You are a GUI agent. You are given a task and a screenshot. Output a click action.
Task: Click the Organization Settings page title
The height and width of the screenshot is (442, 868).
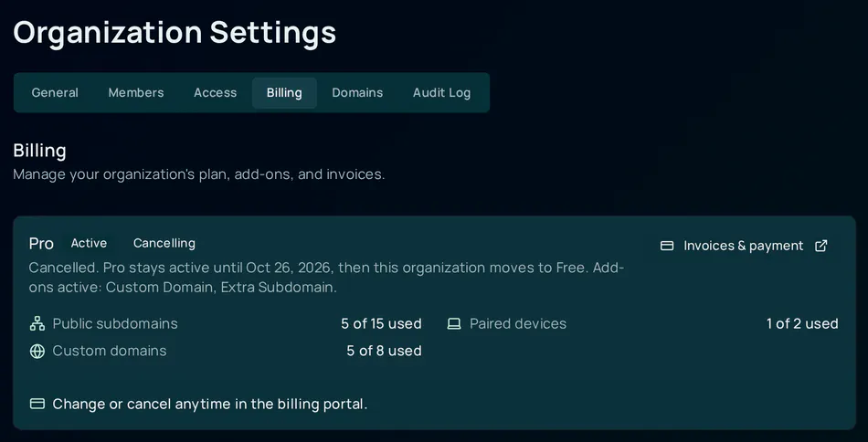click(175, 33)
